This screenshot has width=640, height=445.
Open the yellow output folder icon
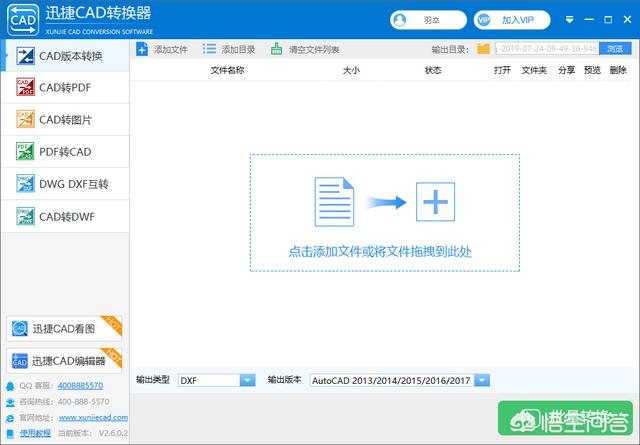484,49
